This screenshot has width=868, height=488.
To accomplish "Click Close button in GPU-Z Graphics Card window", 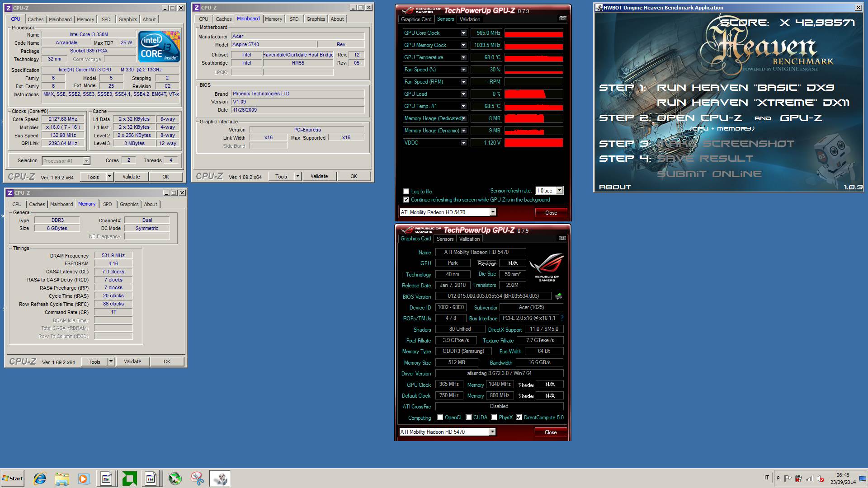I will pyautogui.click(x=551, y=432).
